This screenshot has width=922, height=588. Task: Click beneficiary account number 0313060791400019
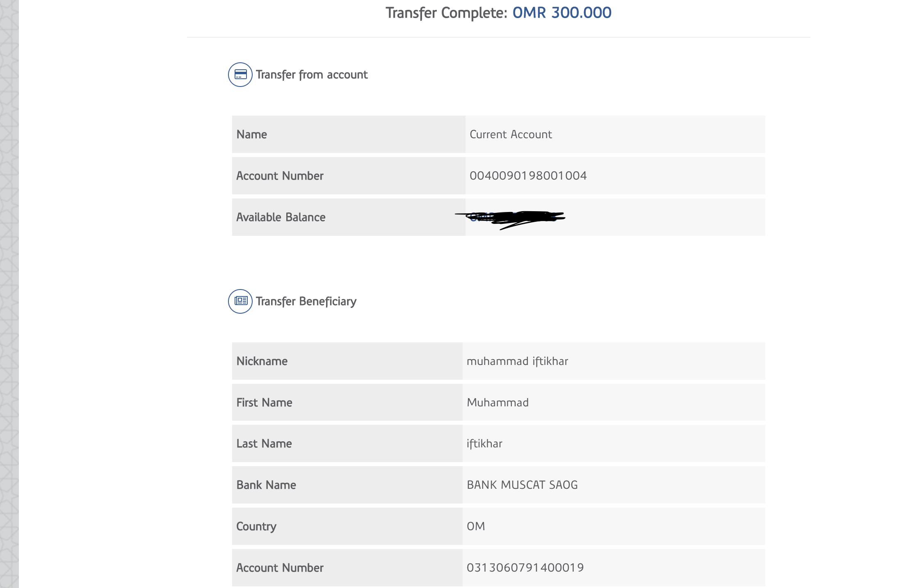[525, 568]
